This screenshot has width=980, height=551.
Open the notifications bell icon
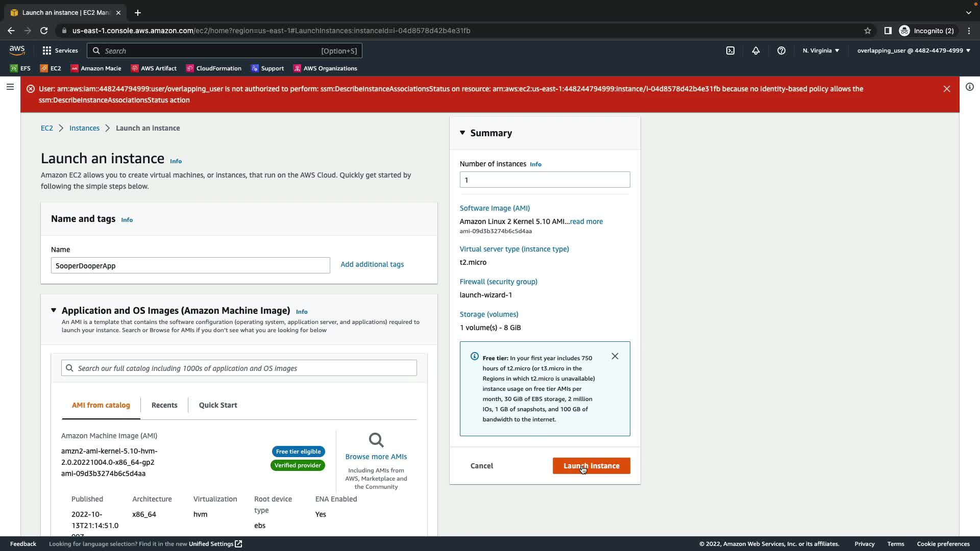[x=756, y=51]
